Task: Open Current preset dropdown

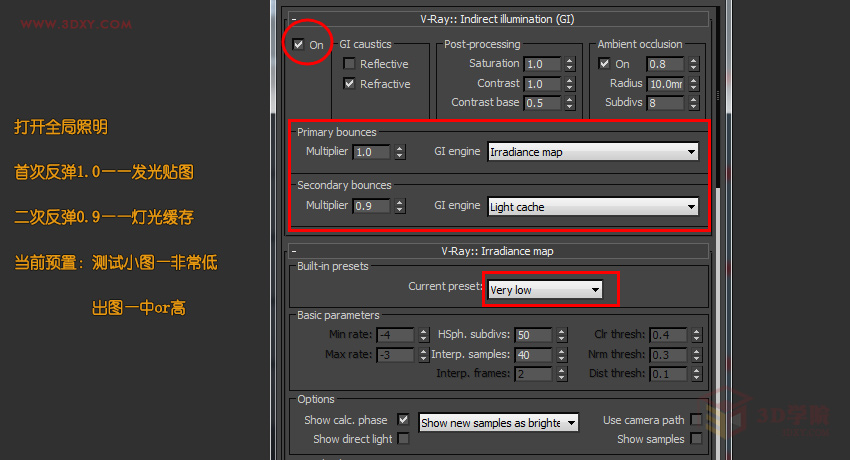Action: (x=545, y=290)
